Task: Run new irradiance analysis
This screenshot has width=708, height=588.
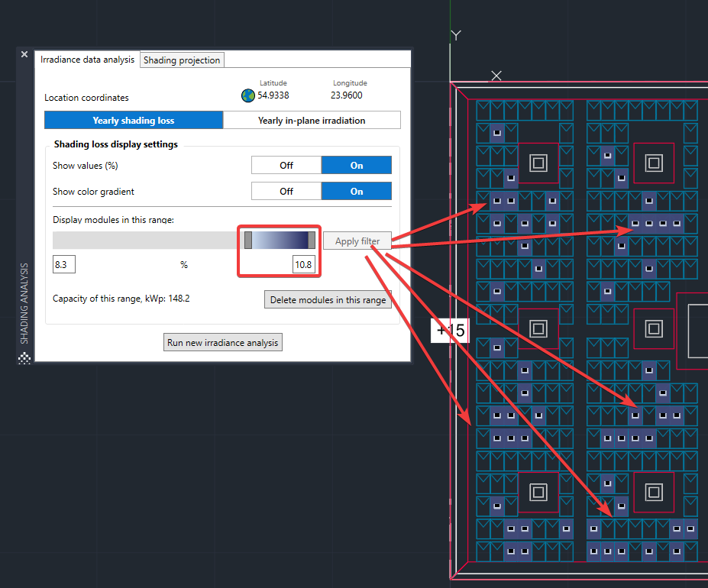Action: (225, 342)
